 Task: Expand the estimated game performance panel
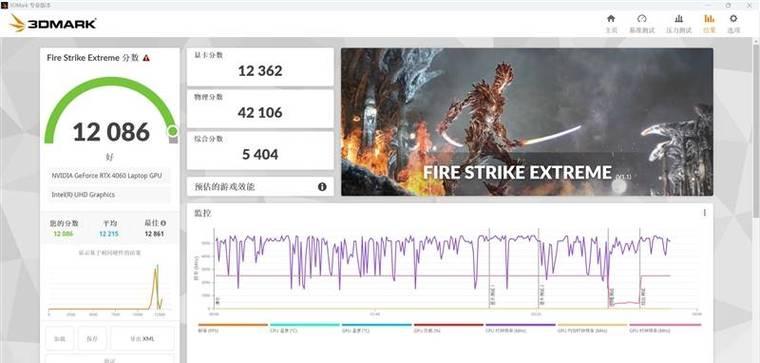260,187
